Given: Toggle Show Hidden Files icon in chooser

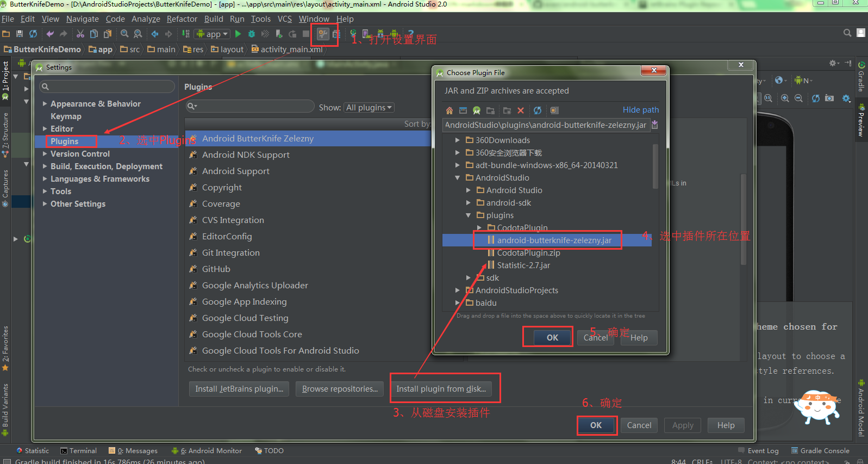Looking at the screenshot, I should (554, 110).
